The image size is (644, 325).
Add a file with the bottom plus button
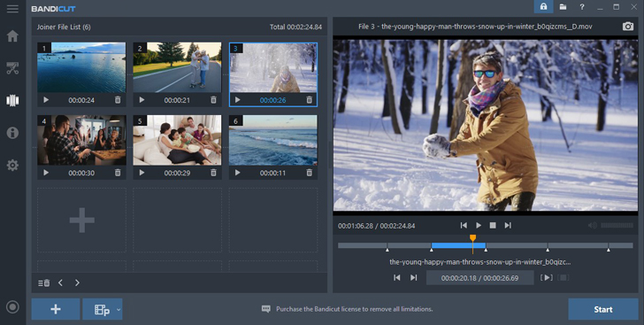click(56, 309)
